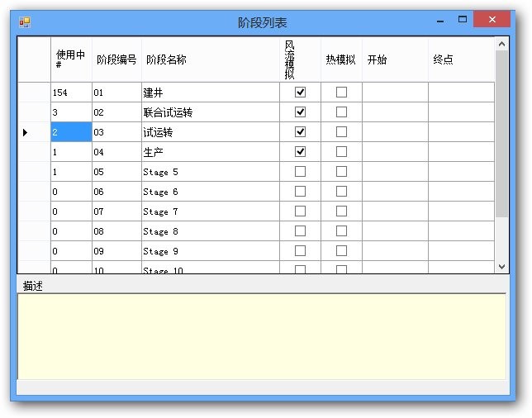Enable 热模拟 for stage 建井
The width and height of the screenshot is (532, 418).
(341, 92)
